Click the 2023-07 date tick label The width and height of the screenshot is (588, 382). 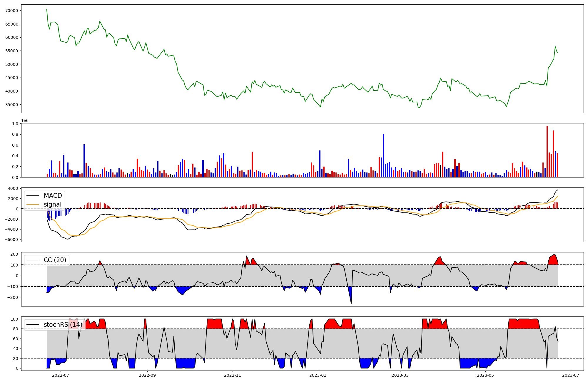[571, 375]
